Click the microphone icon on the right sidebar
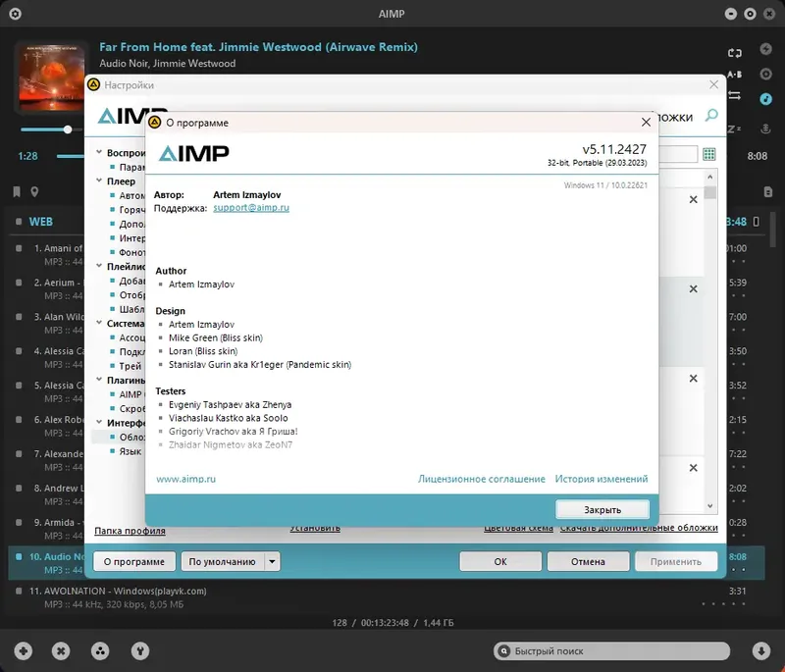The image size is (785, 672). pos(765,129)
